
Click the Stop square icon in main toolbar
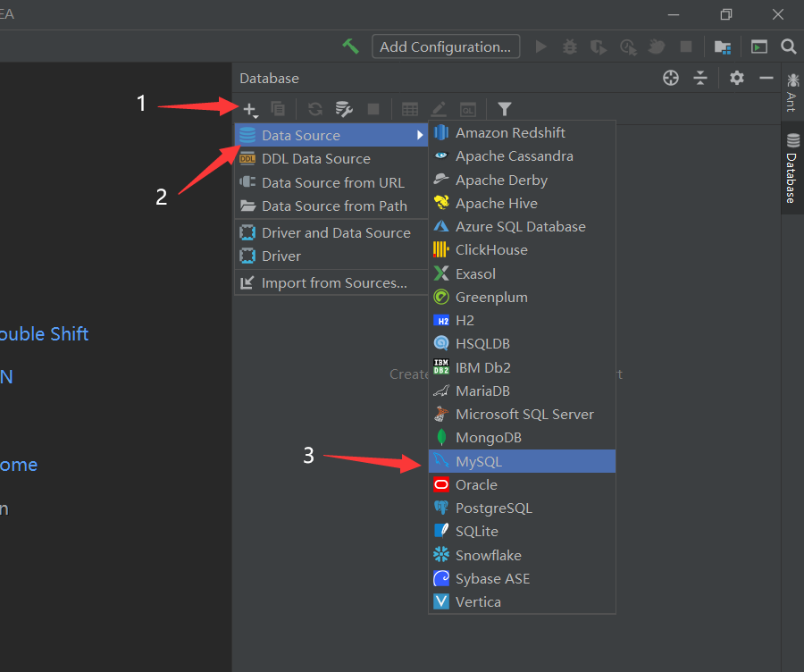(685, 46)
